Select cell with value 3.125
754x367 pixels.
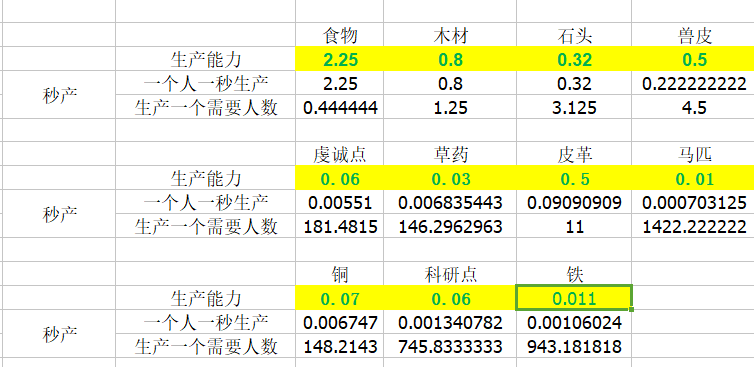(x=574, y=107)
